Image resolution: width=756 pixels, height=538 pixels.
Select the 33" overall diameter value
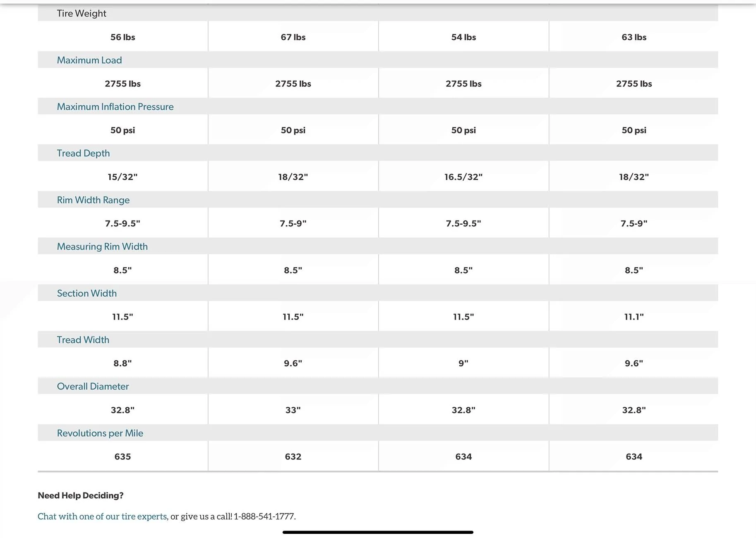click(293, 410)
